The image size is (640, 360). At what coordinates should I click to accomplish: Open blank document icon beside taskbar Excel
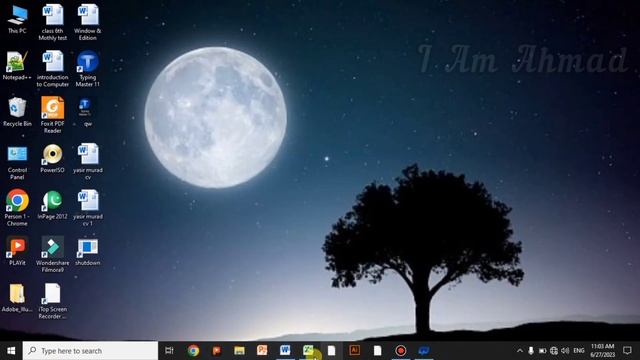[331, 351]
